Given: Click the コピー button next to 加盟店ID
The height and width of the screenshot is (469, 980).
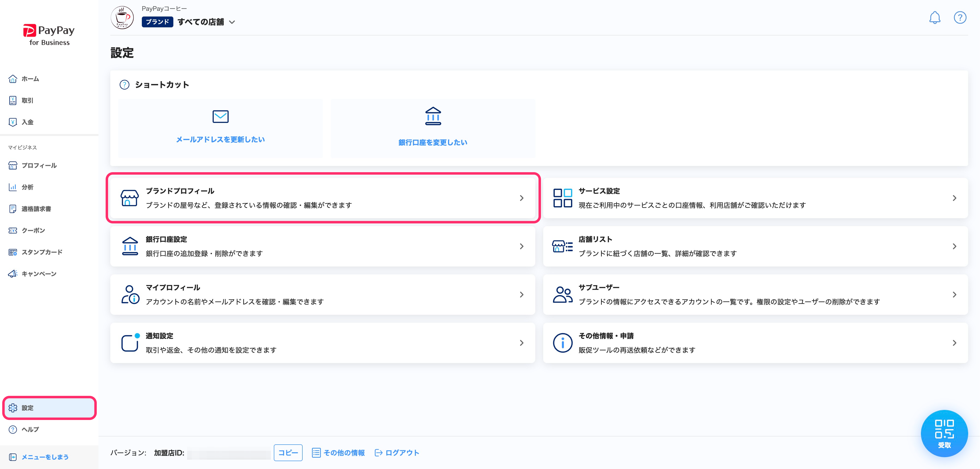Looking at the screenshot, I should point(288,453).
